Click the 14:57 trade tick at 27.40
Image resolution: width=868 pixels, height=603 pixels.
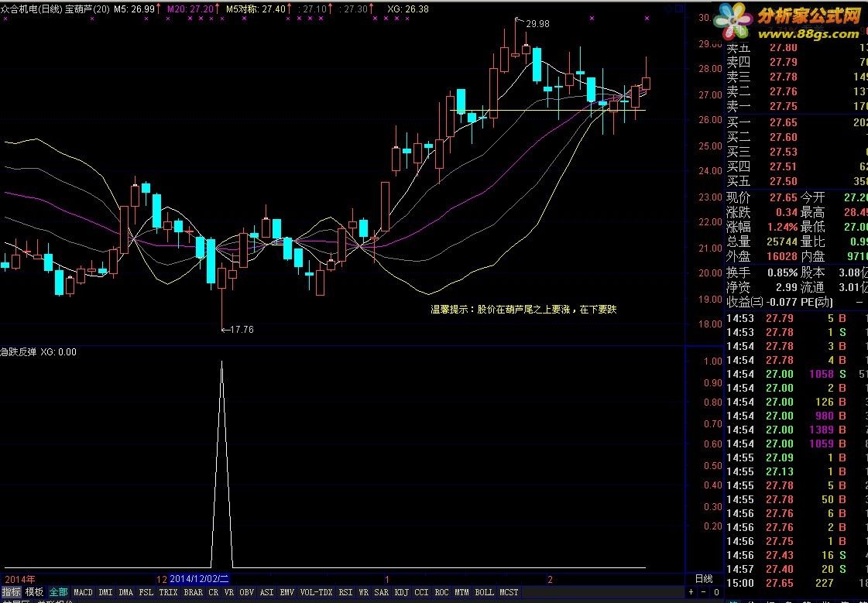(796, 569)
